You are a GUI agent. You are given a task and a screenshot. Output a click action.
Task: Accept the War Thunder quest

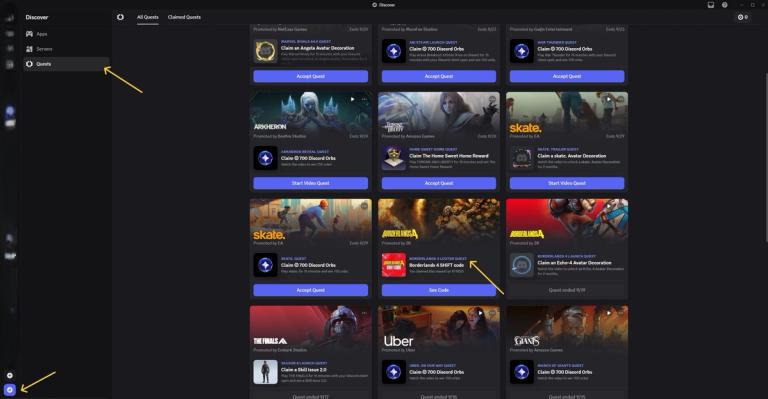point(567,76)
